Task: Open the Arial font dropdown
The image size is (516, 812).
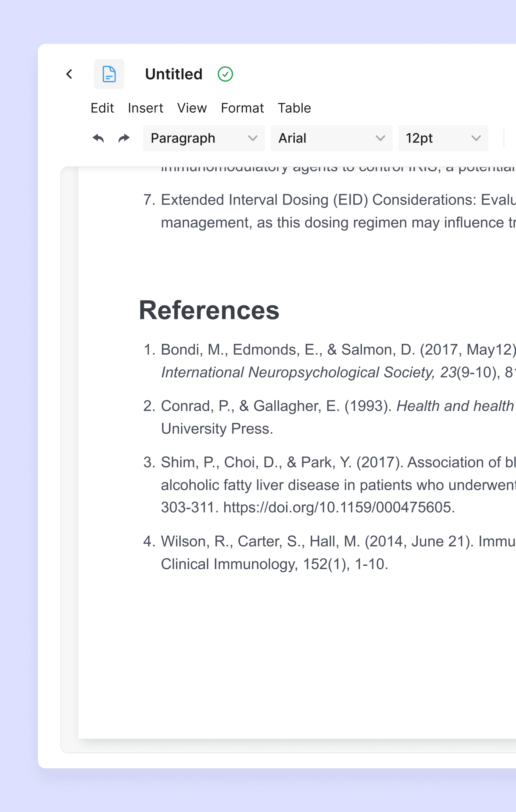Action: (331, 138)
